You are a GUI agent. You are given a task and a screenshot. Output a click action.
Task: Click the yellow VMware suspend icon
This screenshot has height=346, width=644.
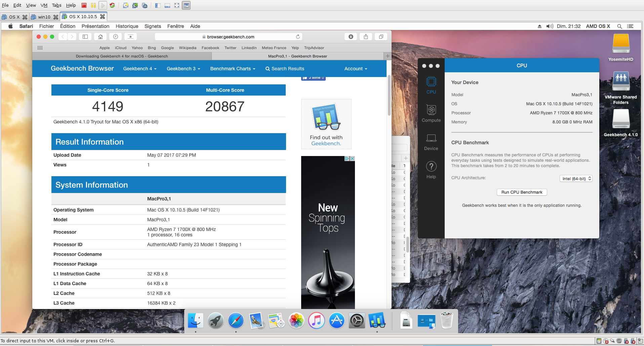[93, 5]
